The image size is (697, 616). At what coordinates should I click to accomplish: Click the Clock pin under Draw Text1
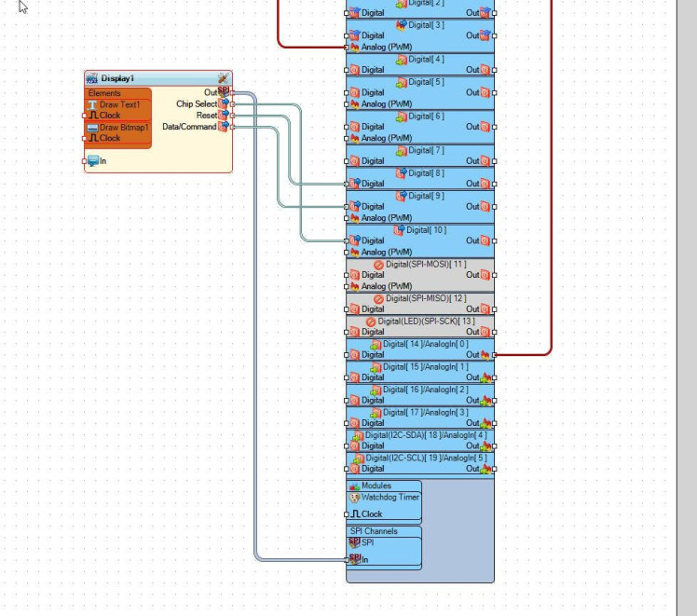point(85,116)
